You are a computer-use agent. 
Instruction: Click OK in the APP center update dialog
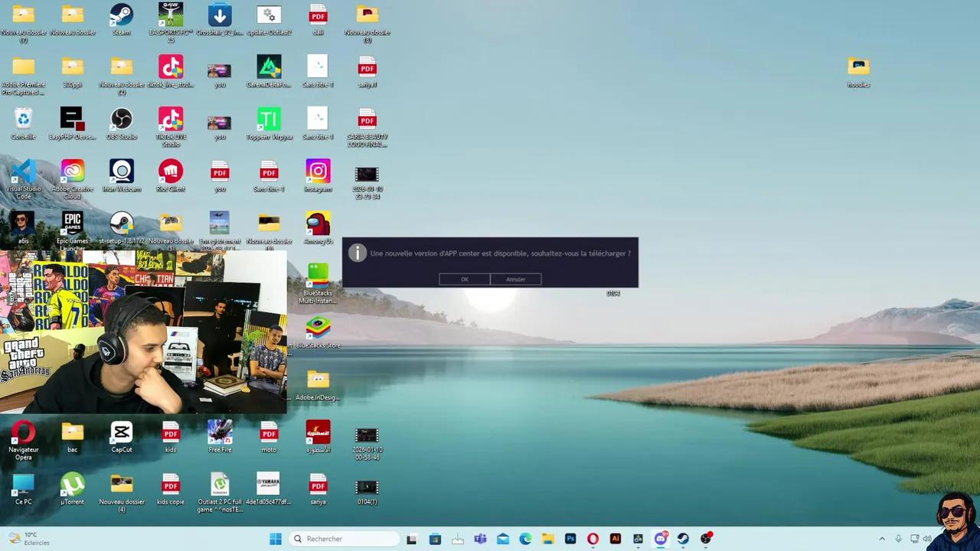pyautogui.click(x=464, y=279)
